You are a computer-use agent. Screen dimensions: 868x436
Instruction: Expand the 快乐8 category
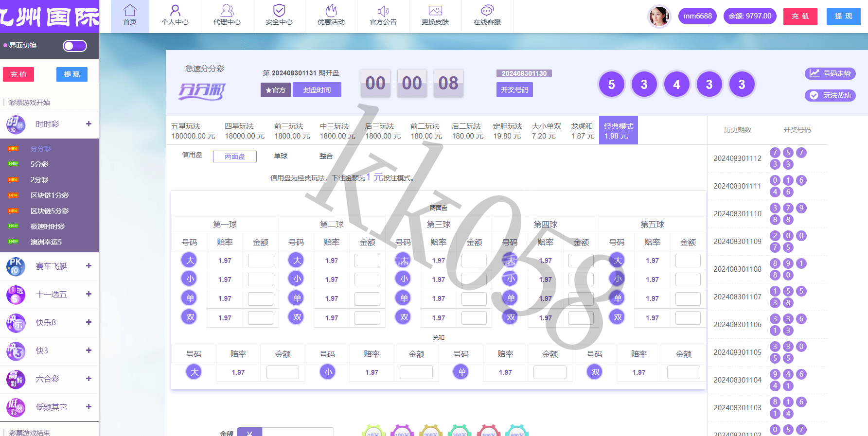pos(89,322)
